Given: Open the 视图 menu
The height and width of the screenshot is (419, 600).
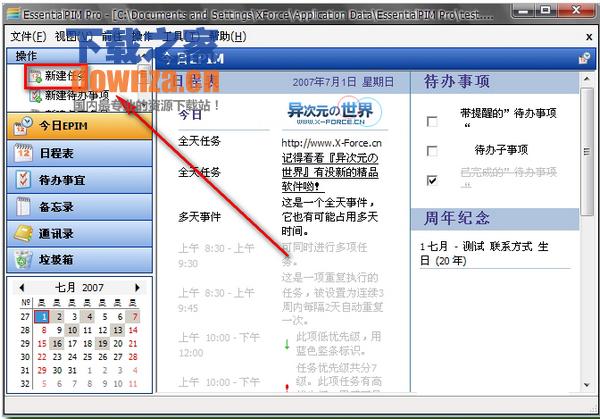Looking at the screenshot, I should (x=73, y=37).
